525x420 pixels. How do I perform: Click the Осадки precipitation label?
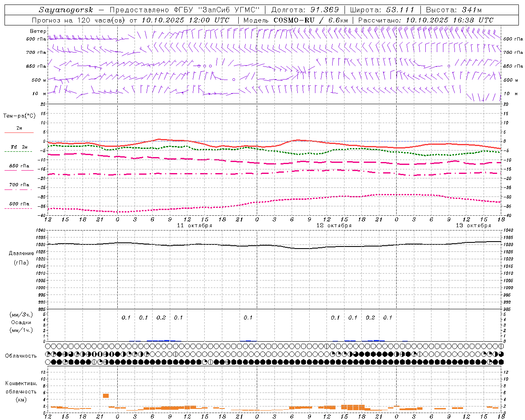pyautogui.click(x=21, y=322)
